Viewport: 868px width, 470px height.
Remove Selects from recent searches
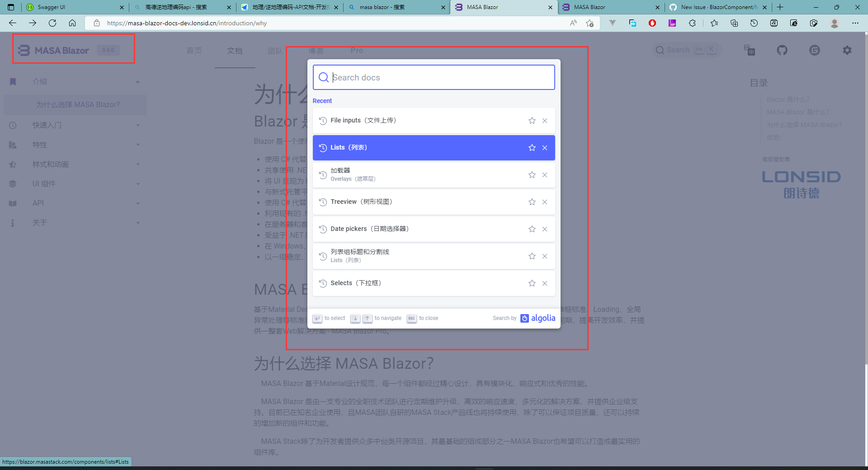545,283
